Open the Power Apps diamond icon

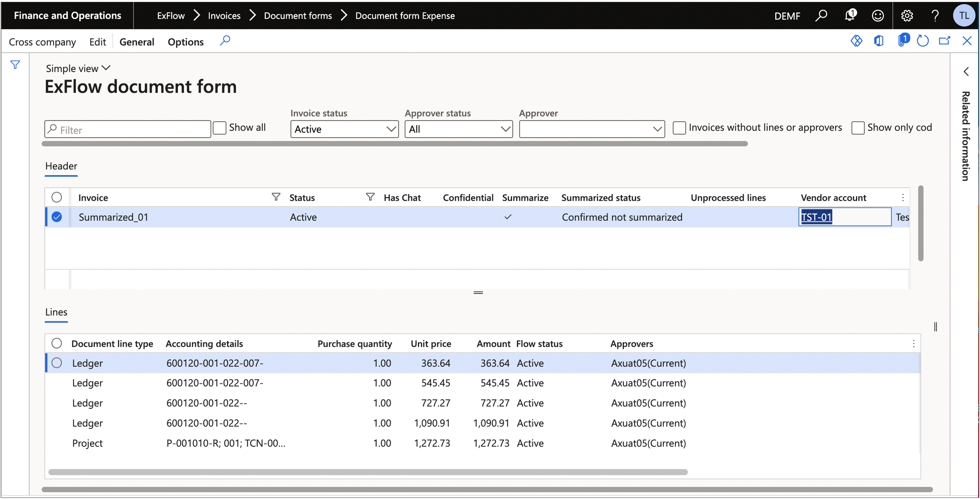click(857, 41)
